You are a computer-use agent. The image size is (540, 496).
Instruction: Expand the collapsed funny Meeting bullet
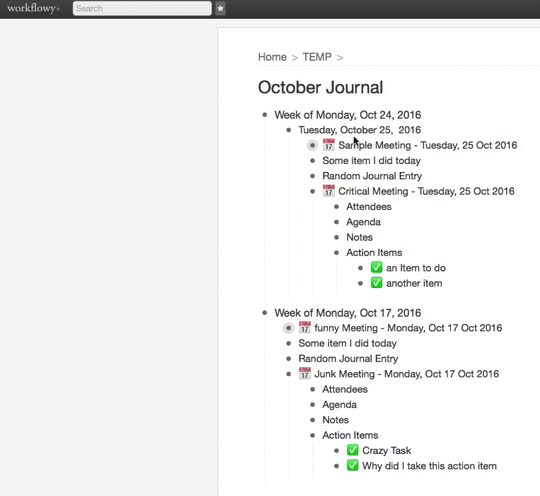tap(288, 328)
